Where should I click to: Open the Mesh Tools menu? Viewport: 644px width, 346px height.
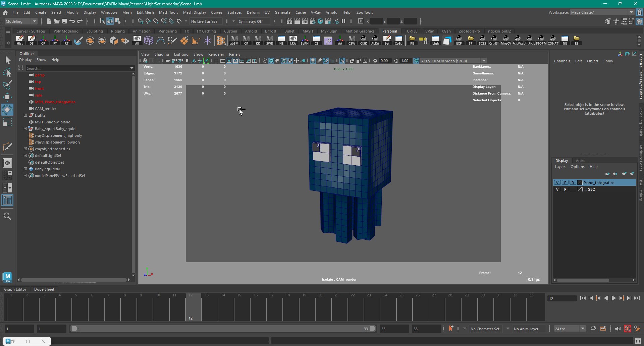point(168,12)
